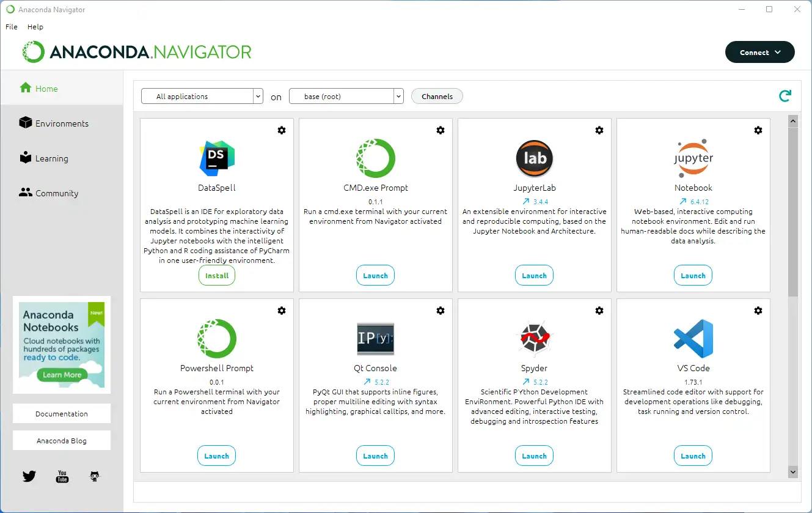Screen dimensions: 812x513
Task: Go to the Home tab
Action: coord(62,88)
